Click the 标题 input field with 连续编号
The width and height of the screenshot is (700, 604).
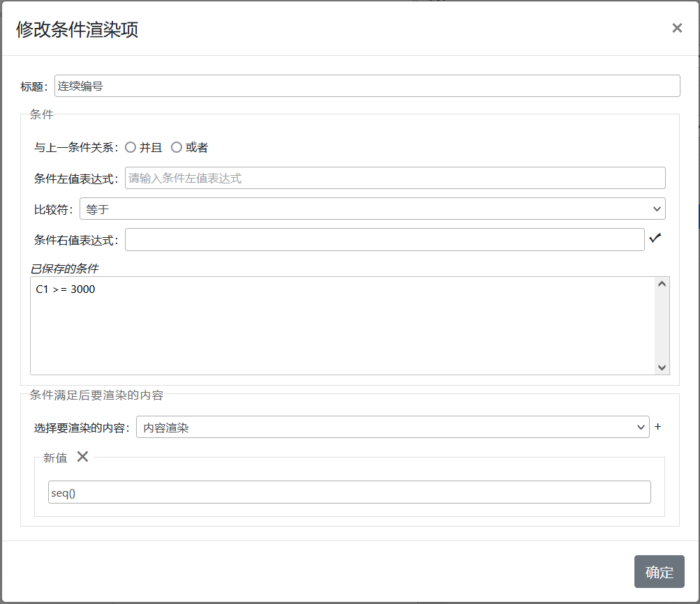click(x=367, y=86)
